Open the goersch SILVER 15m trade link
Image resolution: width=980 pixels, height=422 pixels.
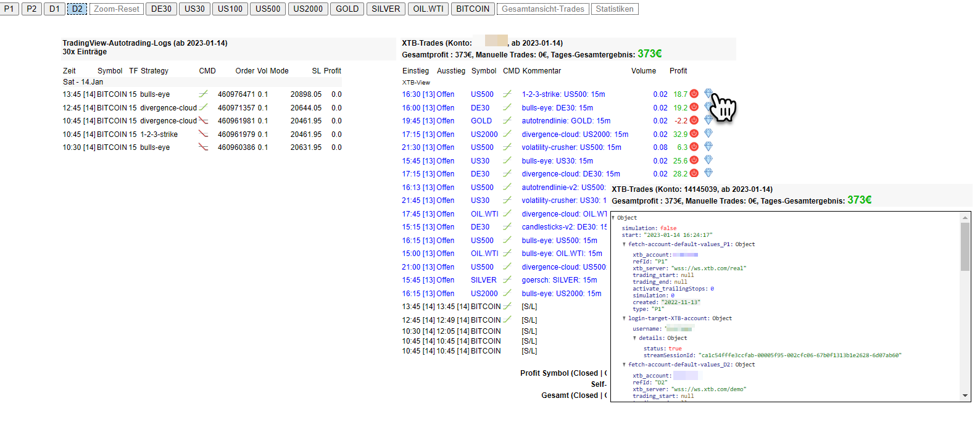(559, 280)
